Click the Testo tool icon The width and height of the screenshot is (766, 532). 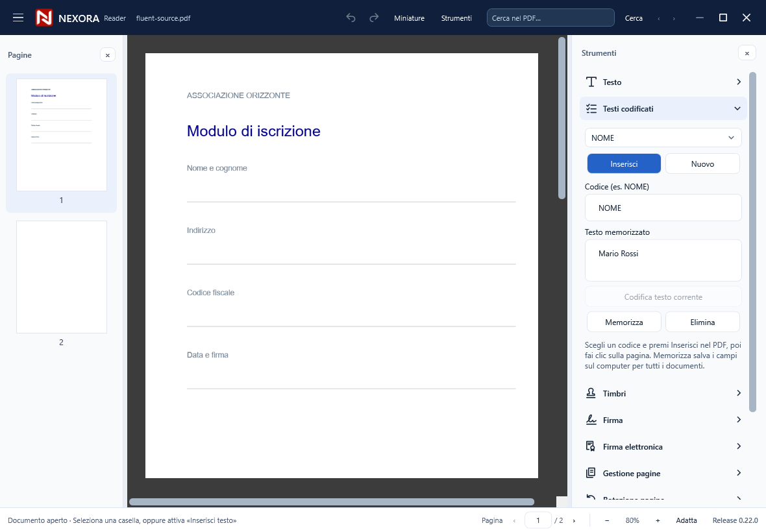click(591, 82)
